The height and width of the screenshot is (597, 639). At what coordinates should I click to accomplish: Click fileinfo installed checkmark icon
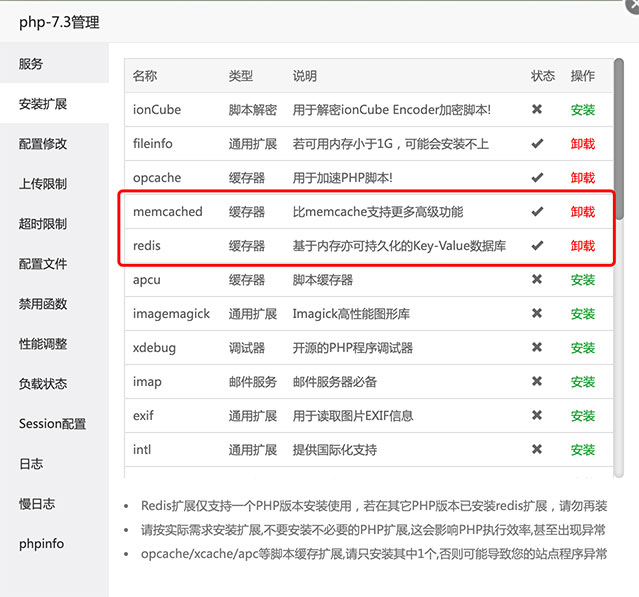(537, 143)
